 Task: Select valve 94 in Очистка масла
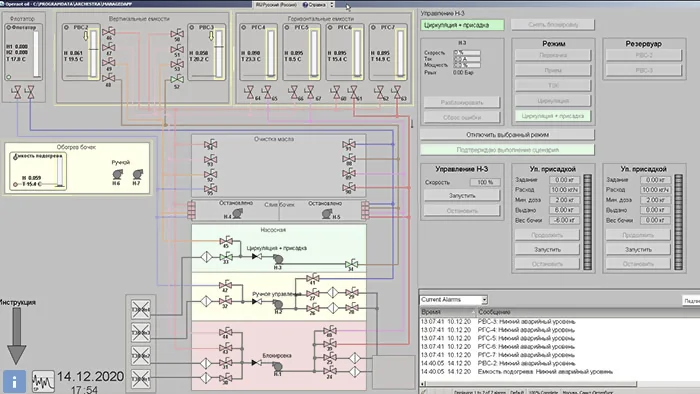pyautogui.click(x=210, y=145)
